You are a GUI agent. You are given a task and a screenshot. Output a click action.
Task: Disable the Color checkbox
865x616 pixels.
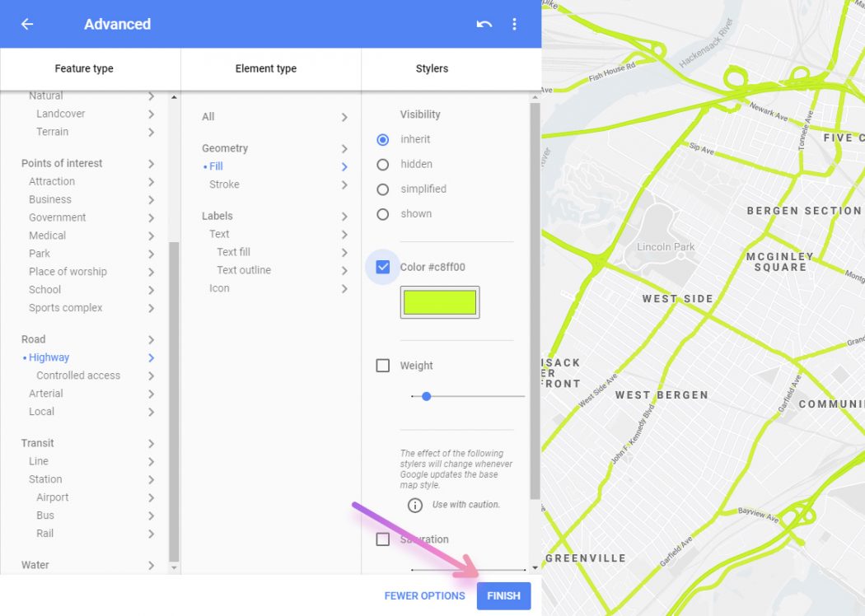click(x=382, y=266)
